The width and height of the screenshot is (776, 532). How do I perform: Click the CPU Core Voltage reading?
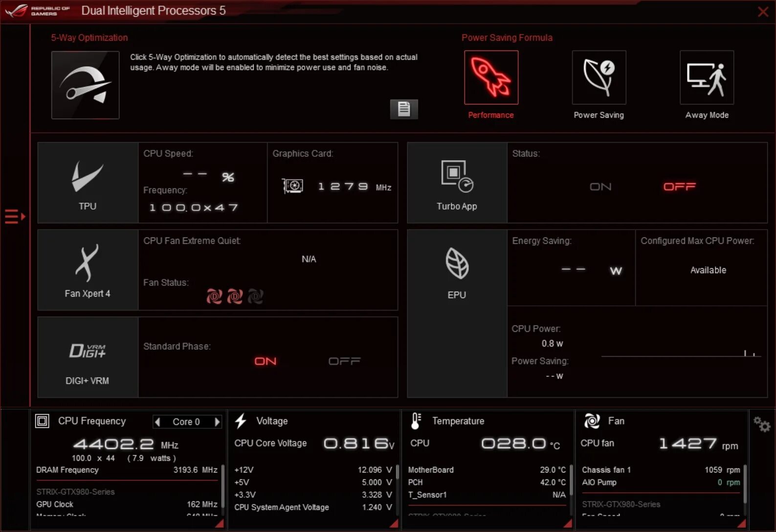[358, 444]
